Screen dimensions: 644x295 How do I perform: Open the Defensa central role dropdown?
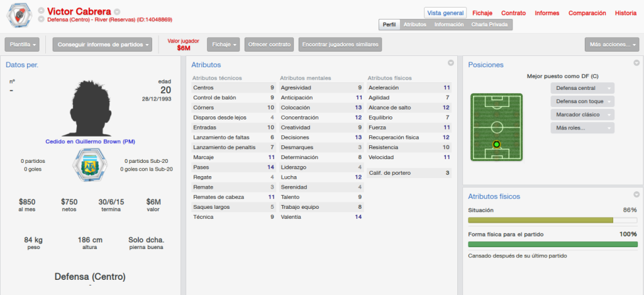(582, 88)
